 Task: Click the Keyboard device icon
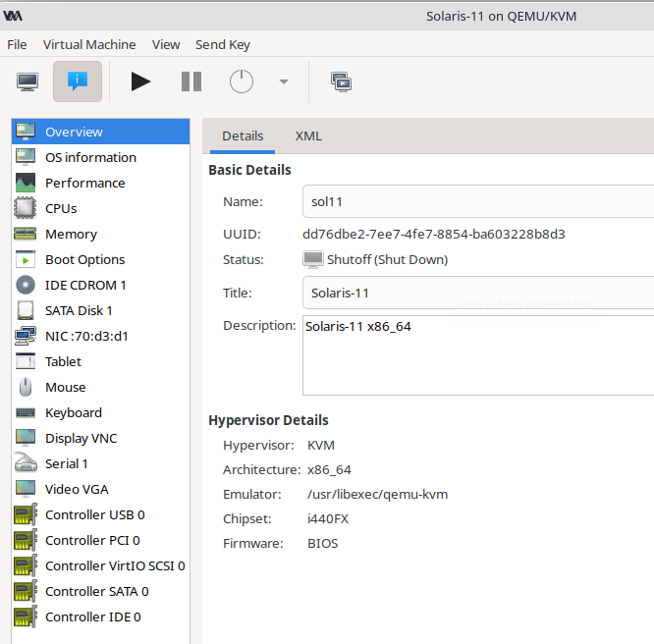25,413
